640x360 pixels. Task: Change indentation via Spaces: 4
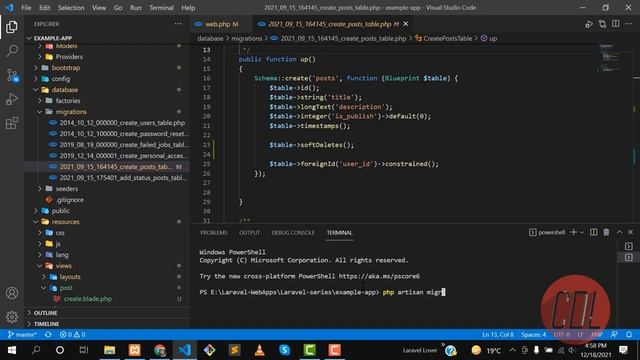533,335
